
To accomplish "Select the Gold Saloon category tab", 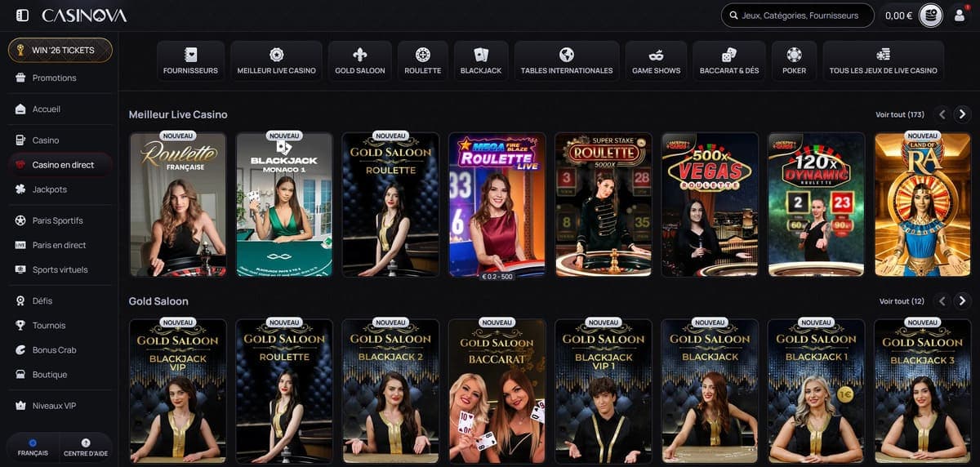I will pos(360,61).
